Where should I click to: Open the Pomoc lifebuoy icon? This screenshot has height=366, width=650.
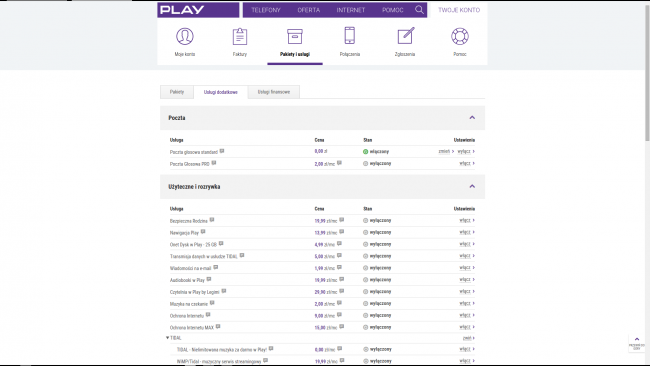pyautogui.click(x=460, y=36)
